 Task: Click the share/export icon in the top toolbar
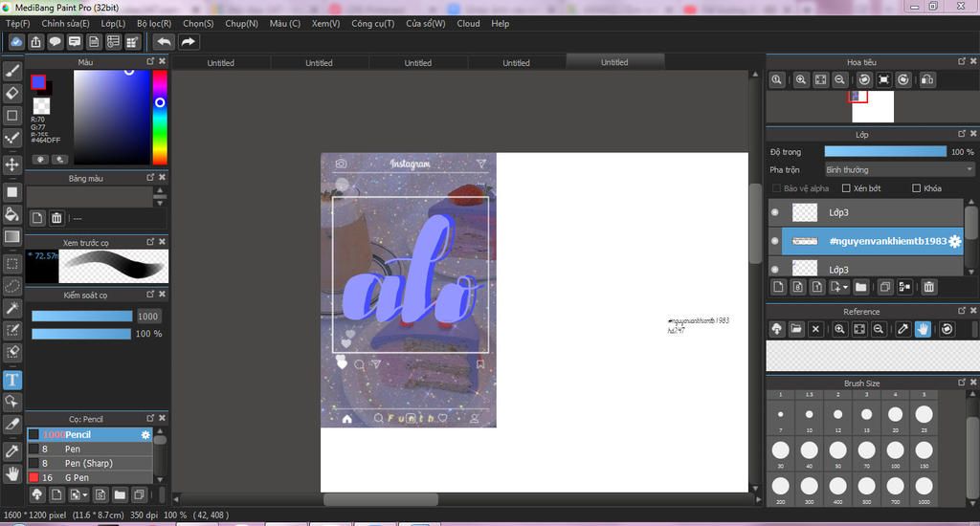(x=35, y=42)
